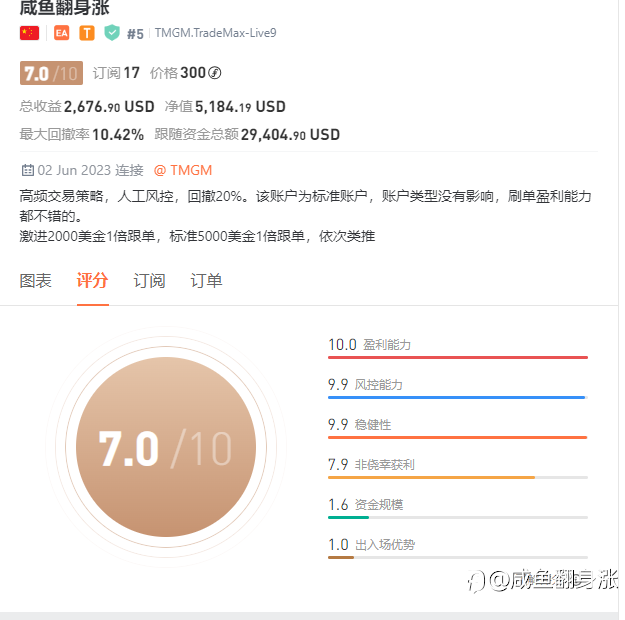
Task: Click the @ TMGM broker link
Action: pos(183,170)
